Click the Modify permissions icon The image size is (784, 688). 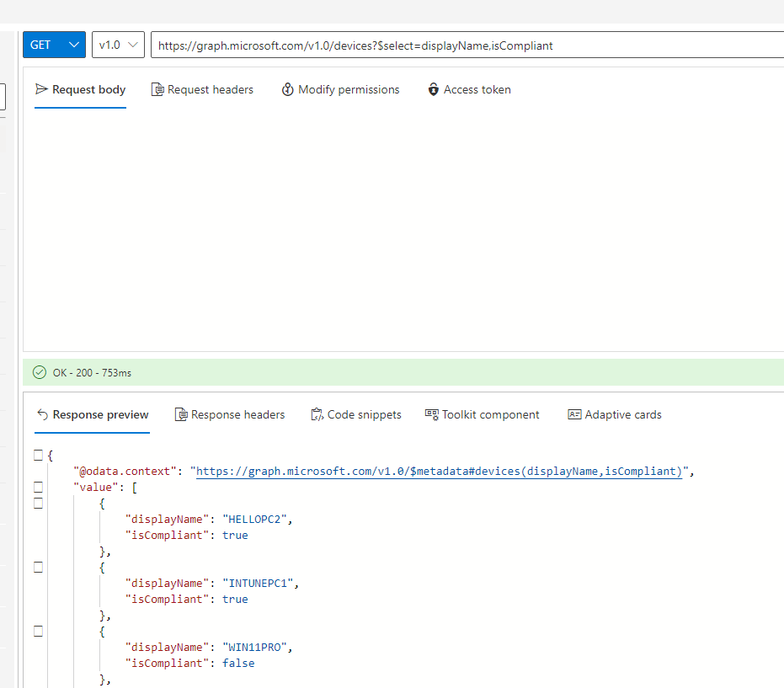[288, 89]
